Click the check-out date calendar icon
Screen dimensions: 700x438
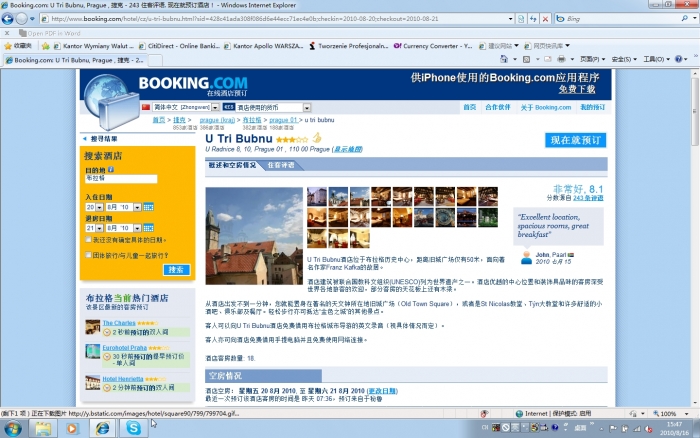pyautogui.click(x=148, y=228)
